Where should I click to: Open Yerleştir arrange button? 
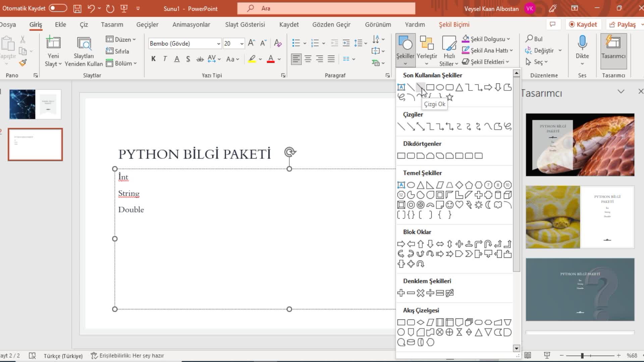[x=427, y=51]
